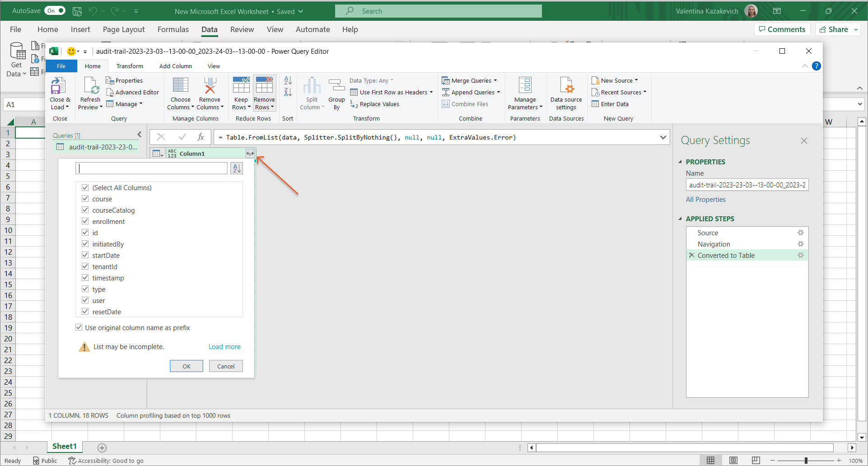This screenshot has width=868, height=466.
Task: Click the Refresh Preview icon
Action: [90, 86]
